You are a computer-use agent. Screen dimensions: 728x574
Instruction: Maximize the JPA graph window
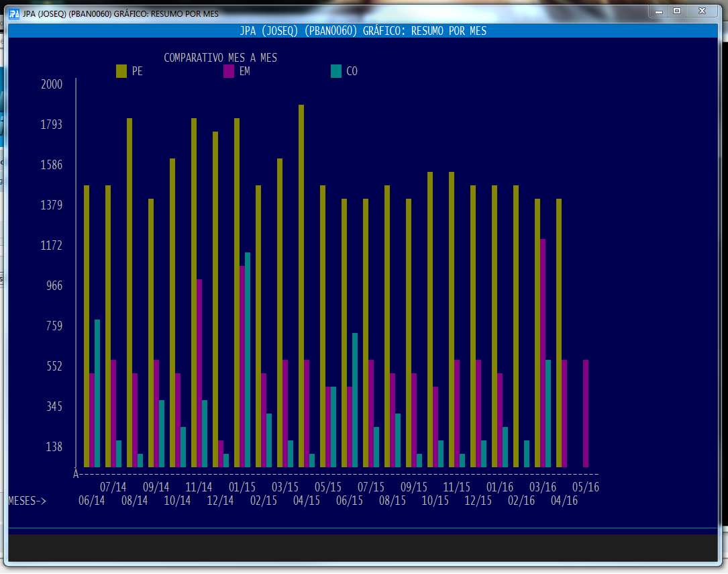[x=677, y=11]
